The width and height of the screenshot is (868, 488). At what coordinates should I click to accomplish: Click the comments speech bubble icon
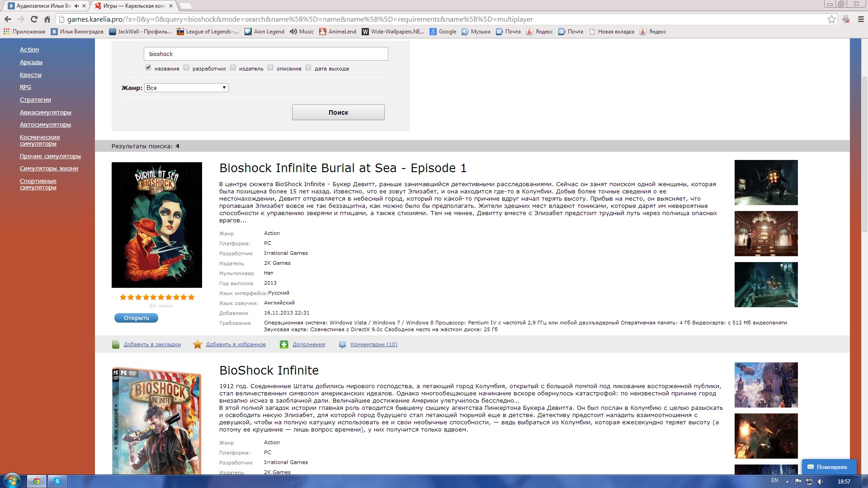pyautogui.click(x=342, y=344)
